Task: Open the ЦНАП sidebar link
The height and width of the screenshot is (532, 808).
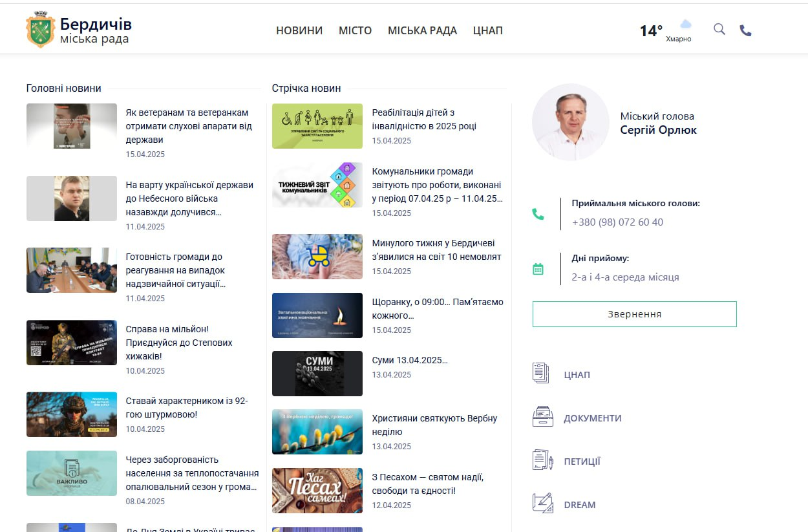Action: tap(577, 375)
